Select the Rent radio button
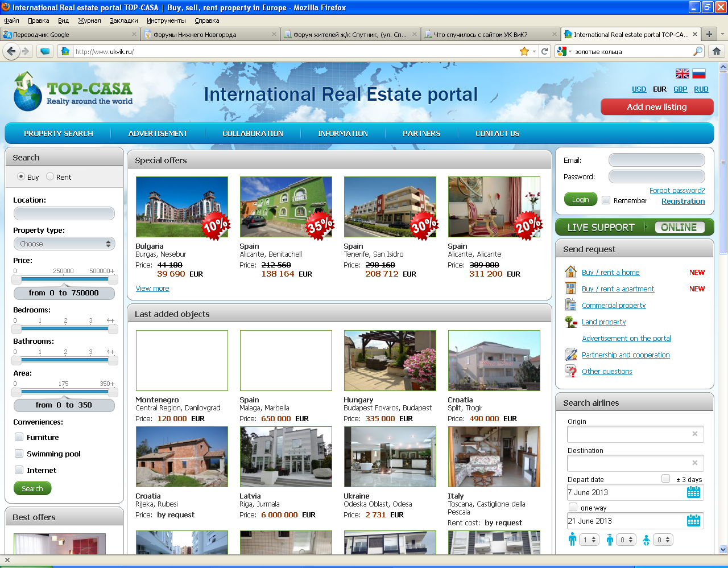Viewport: 728px width, 568px height. coord(50,177)
